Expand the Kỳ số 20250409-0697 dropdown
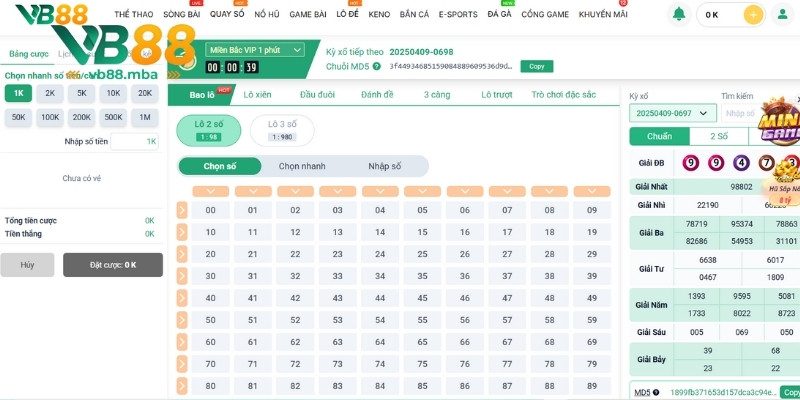 (x=673, y=113)
